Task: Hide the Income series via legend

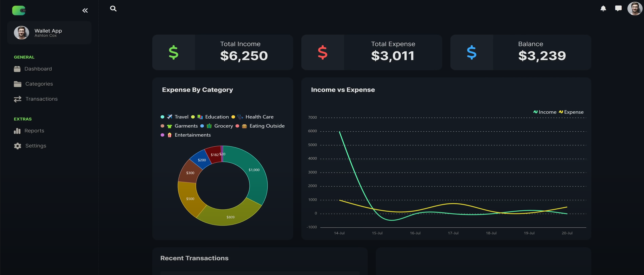Action: [x=547, y=112]
